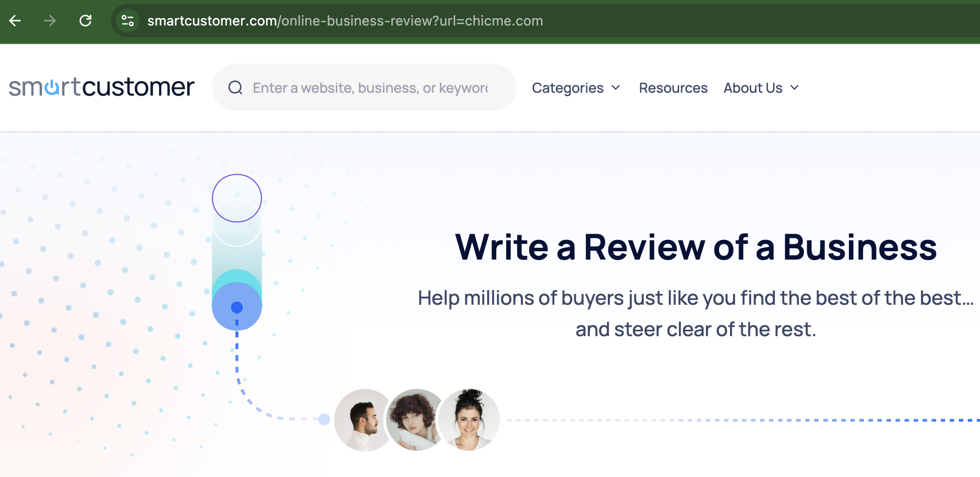Screen dimensions: 980x477
Task: Expand the Categories chevron arrow
Action: tap(616, 88)
